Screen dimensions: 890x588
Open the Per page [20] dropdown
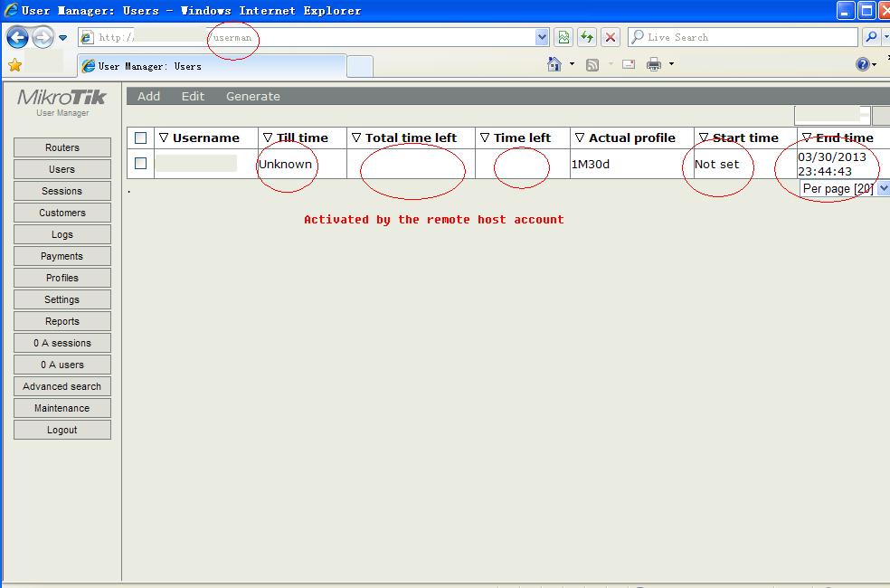845,188
